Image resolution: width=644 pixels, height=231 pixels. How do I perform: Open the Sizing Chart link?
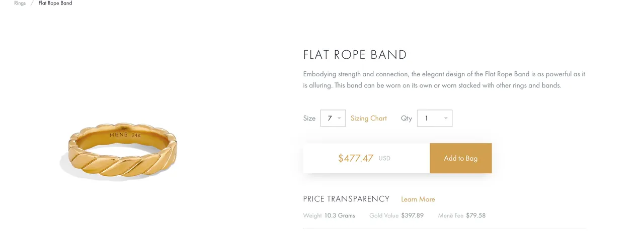tap(369, 119)
